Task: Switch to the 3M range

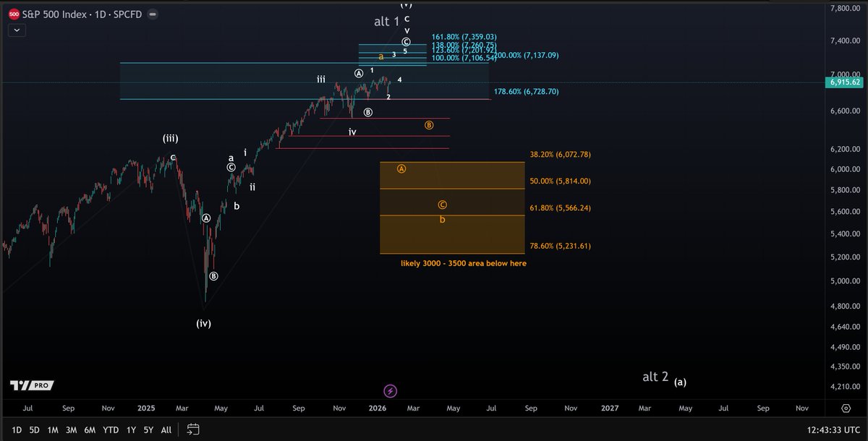Action: tap(72, 429)
